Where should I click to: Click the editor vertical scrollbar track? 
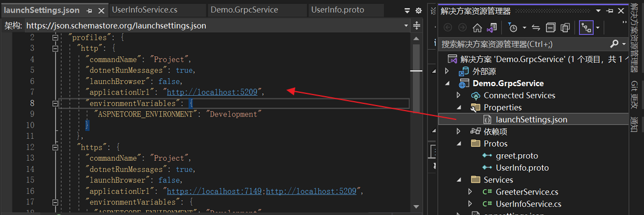coord(416,123)
